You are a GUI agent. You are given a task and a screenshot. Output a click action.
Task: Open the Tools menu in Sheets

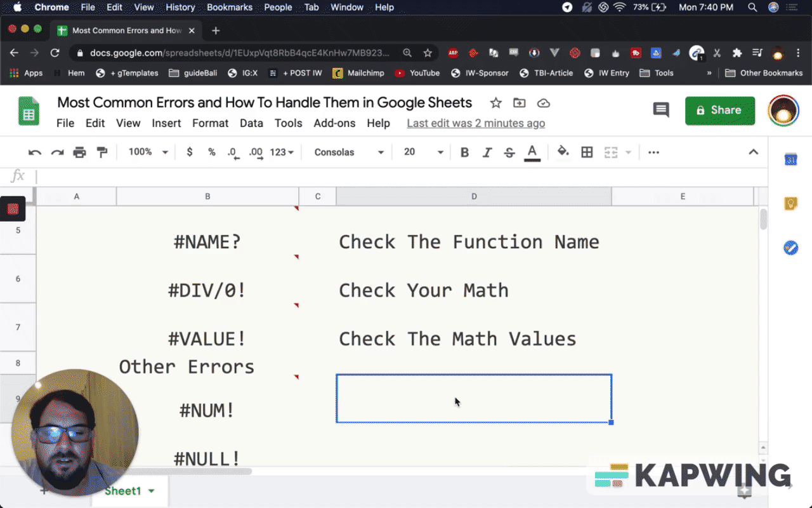click(x=289, y=123)
